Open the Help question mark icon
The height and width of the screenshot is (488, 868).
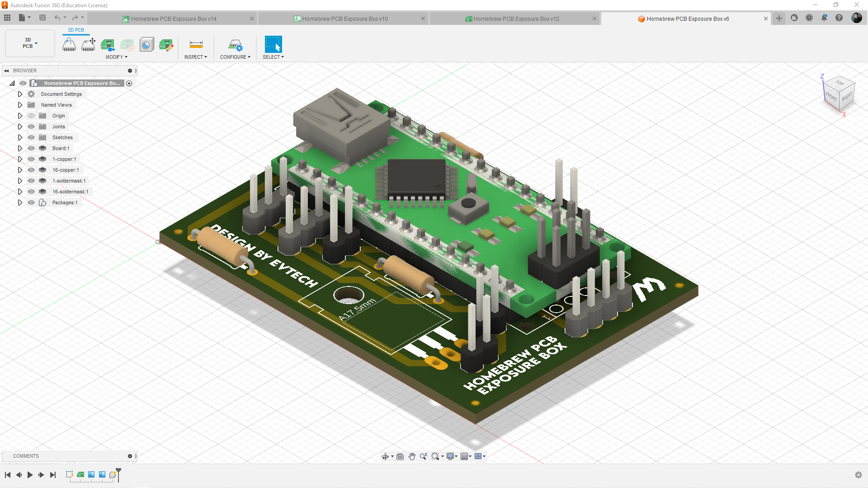pyautogui.click(x=839, y=18)
